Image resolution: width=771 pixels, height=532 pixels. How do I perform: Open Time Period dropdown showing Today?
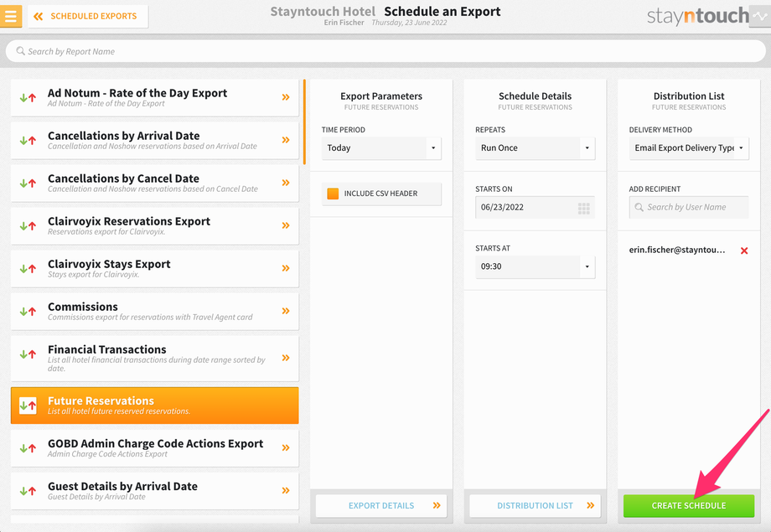381,148
